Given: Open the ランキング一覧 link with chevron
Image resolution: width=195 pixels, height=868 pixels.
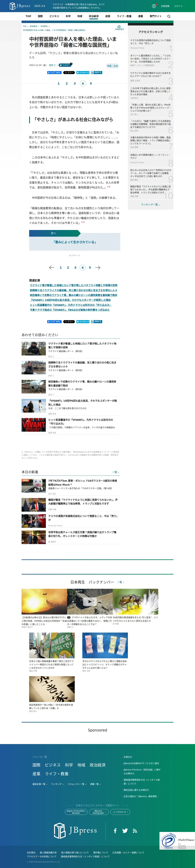Looking at the screenshot, I should 150,205.
